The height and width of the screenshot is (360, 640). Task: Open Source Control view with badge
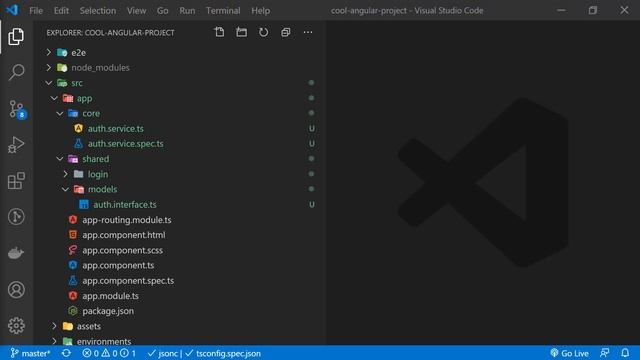17,109
